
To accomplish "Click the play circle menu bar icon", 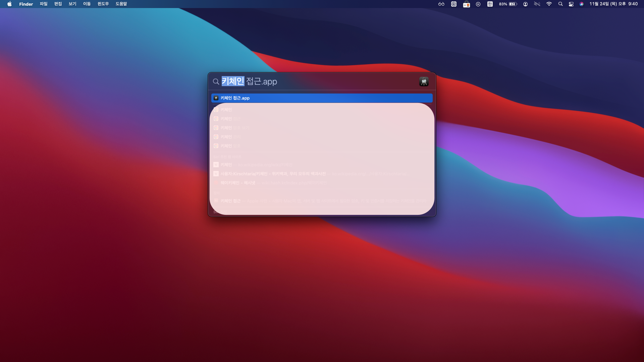I will pos(478,4).
